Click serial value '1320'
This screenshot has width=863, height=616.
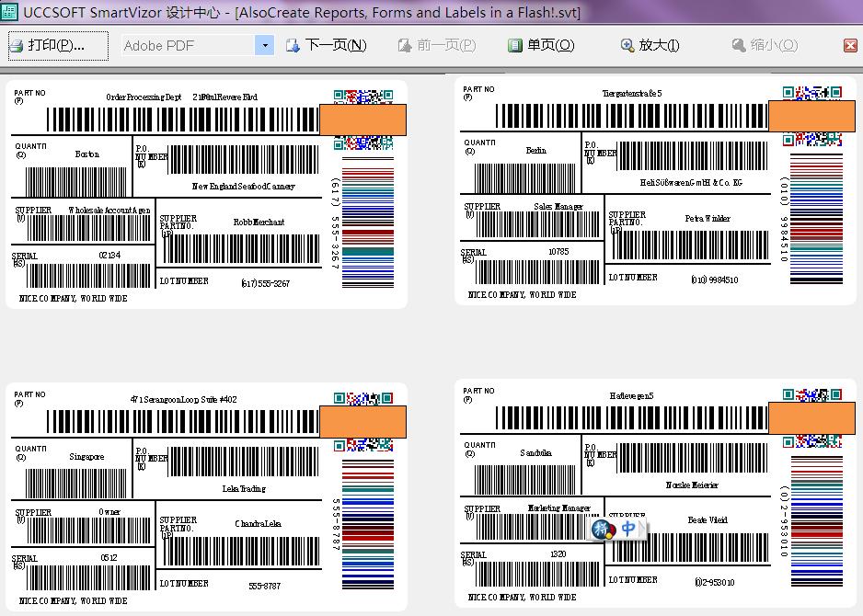558,553
